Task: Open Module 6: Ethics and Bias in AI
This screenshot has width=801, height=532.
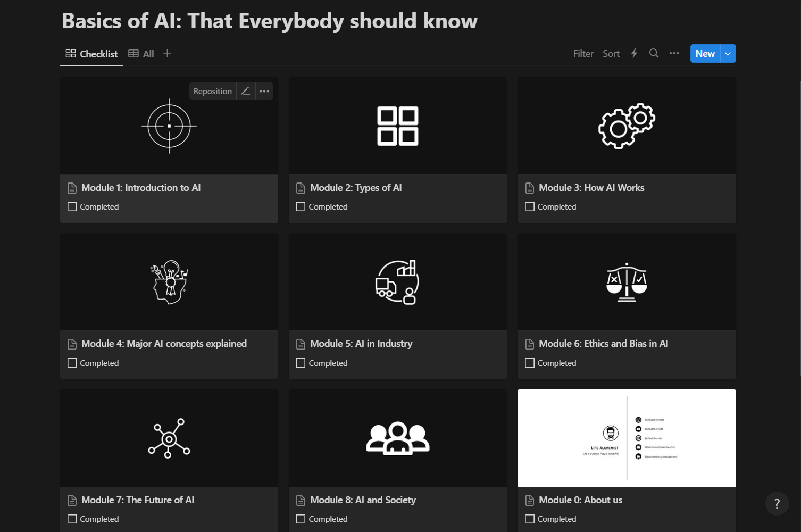Action: (603, 344)
